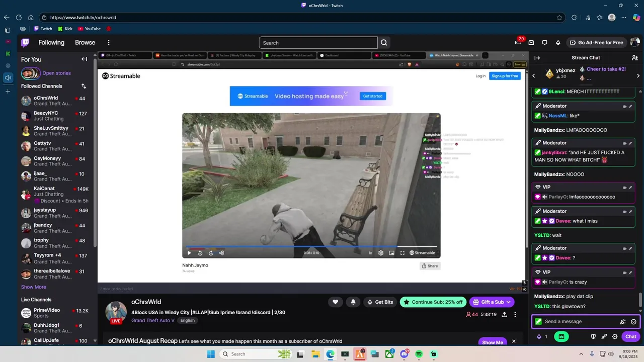
Task: Toggle picture-in-picture in Streamable player
Action: click(x=391, y=253)
